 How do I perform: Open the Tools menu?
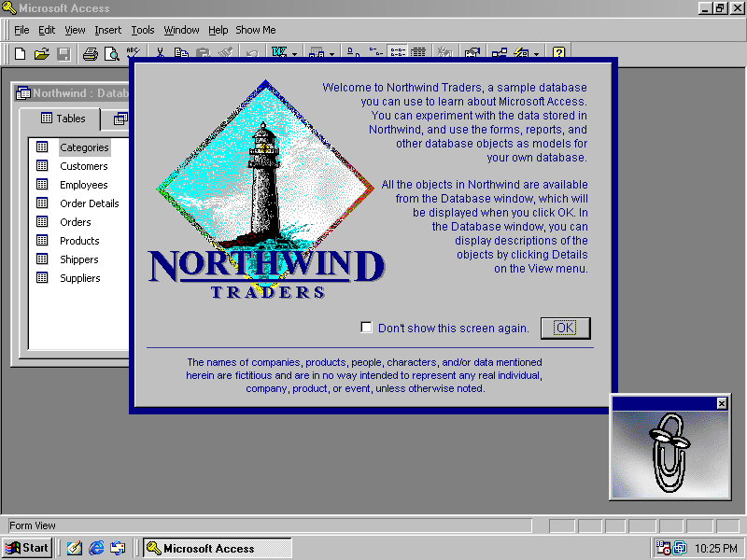coord(143,30)
